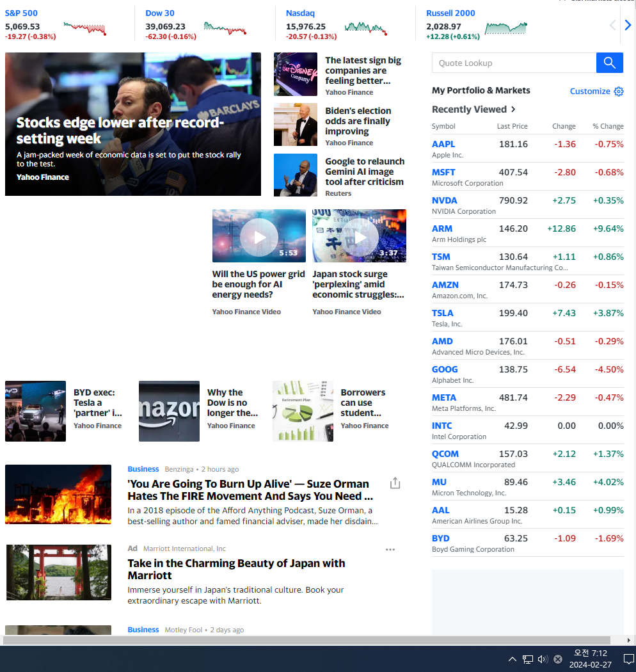Open MSFT ticker symbol
This screenshot has height=672, width=636.
443,172
